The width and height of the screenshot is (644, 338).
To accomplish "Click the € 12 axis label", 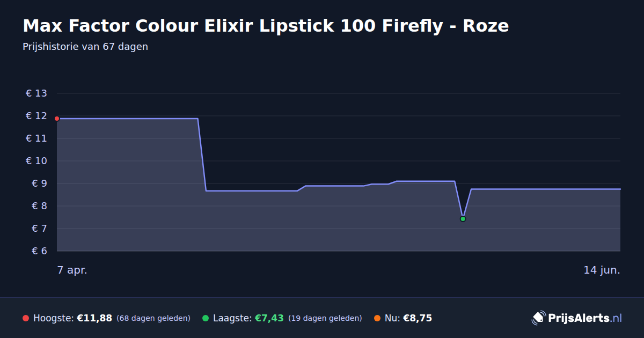I will pyautogui.click(x=36, y=116).
